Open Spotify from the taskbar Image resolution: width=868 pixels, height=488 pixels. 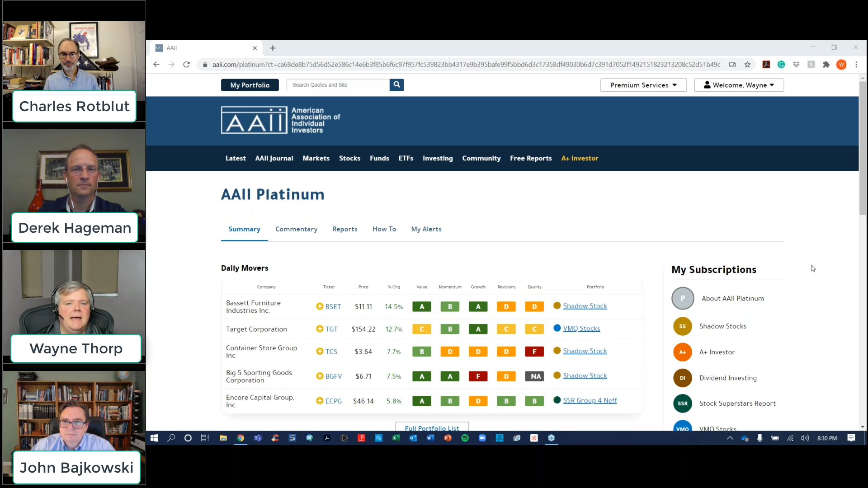click(x=465, y=438)
